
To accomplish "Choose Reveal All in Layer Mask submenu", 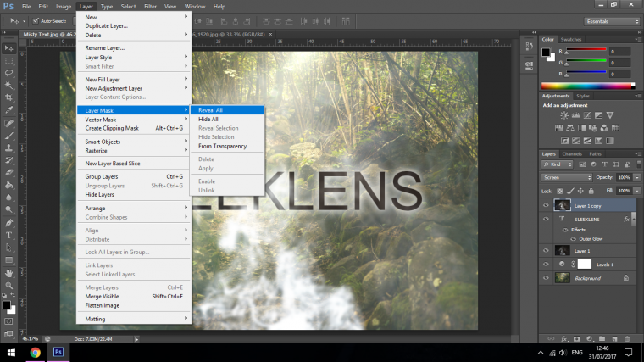I will point(227,110).
